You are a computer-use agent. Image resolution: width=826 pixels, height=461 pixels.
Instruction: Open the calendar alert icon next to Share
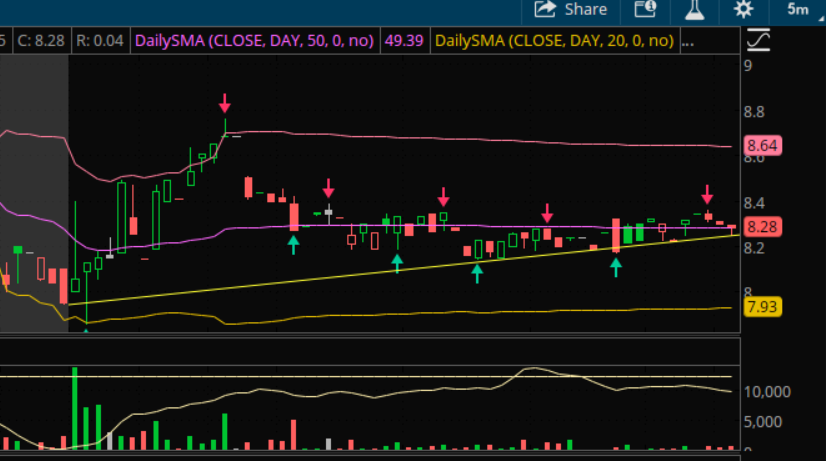tap(645, 9)
